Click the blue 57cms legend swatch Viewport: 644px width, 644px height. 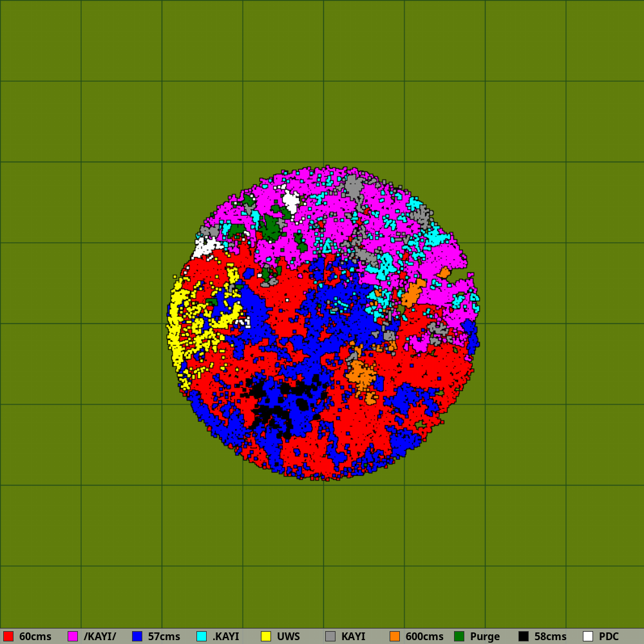[137, 636]
